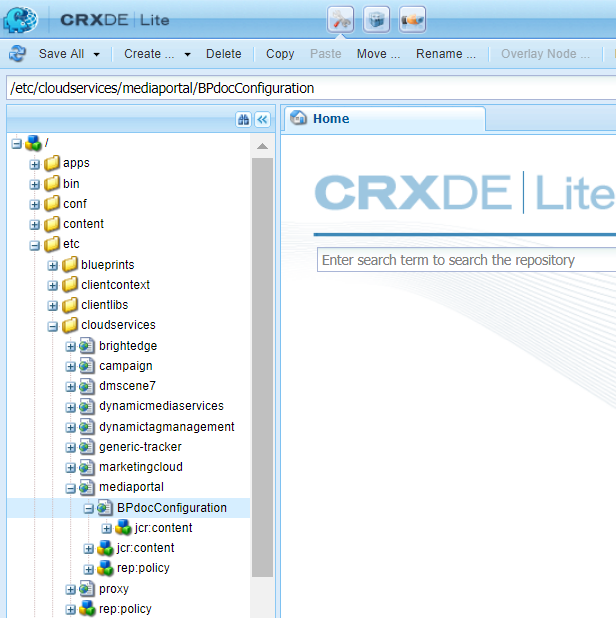Click the repository search term field

pyautogui.click(x=467, y=260)
